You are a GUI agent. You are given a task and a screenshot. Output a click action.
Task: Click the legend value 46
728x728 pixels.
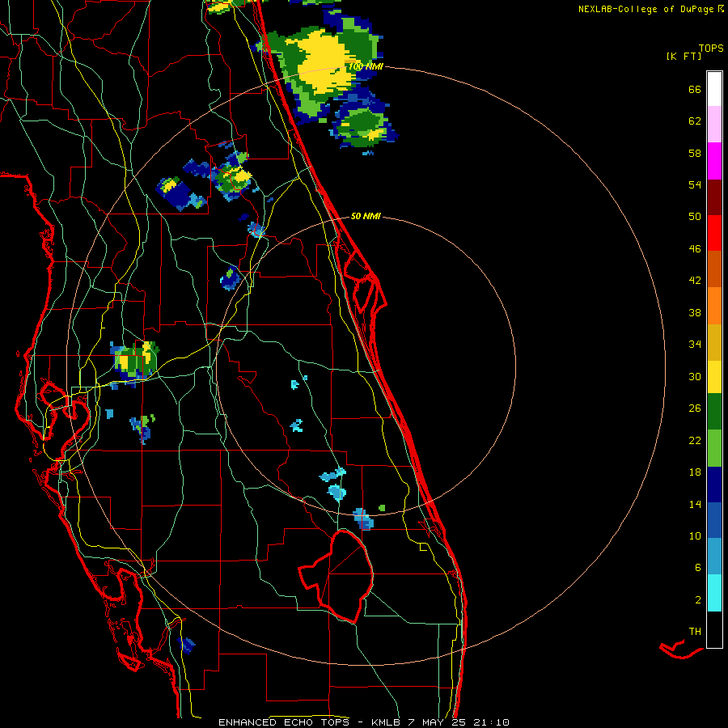point(695,248)
